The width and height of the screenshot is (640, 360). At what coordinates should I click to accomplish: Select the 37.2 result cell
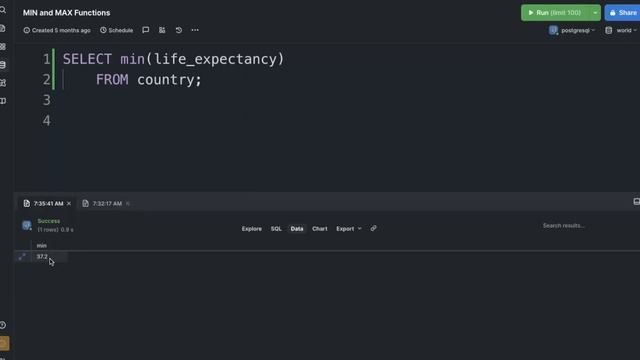[42, 256]
